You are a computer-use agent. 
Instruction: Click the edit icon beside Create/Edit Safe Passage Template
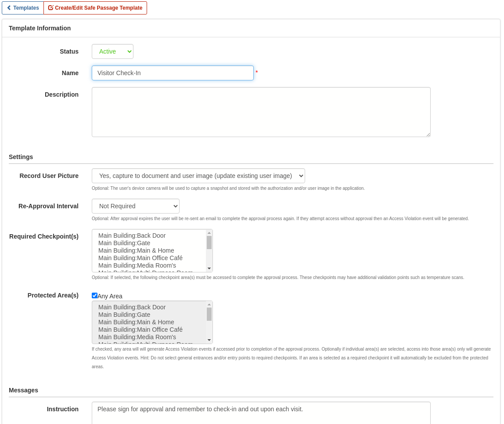(x=50, y=8)
